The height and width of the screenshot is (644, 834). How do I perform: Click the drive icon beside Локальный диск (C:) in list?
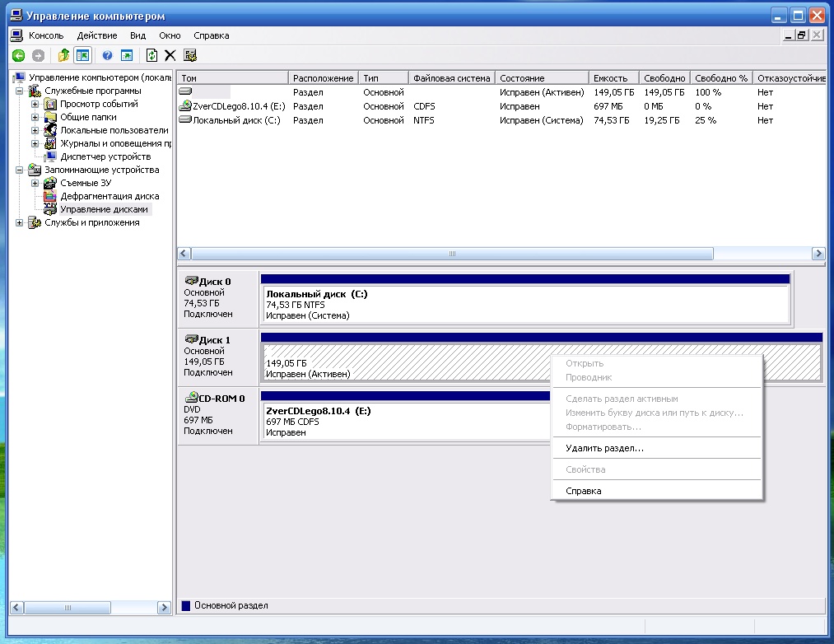pyautogui.click(x=185, y=119)
